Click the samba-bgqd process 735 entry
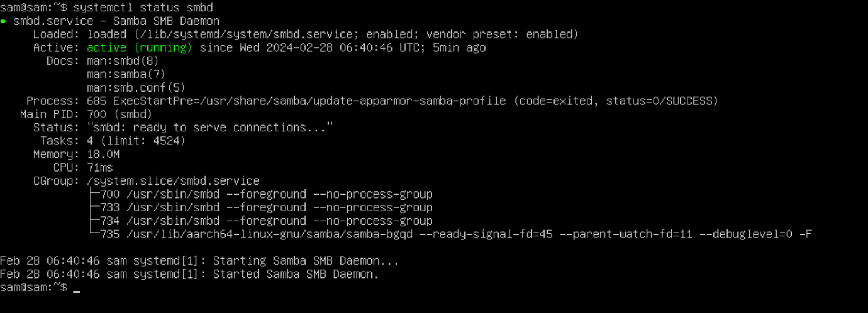This screenshot has height=313, width=868. 452,234
